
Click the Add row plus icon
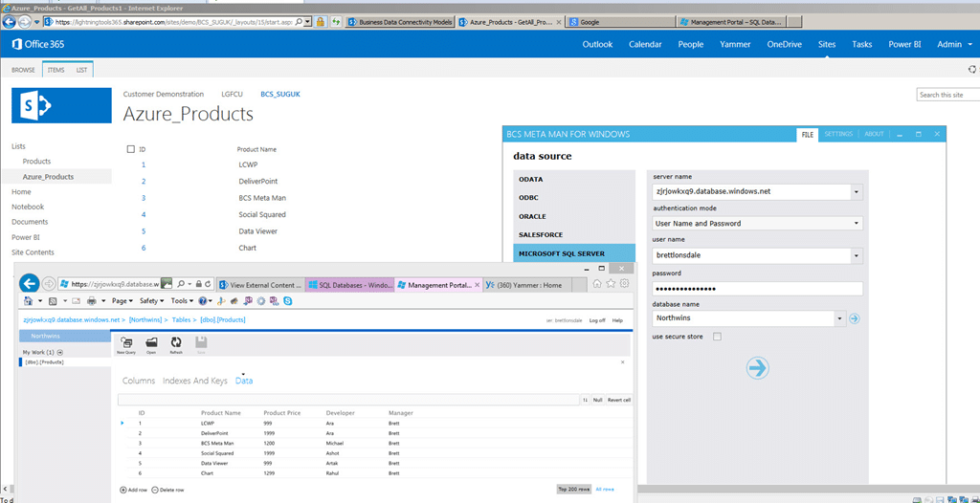coord(122,490)
